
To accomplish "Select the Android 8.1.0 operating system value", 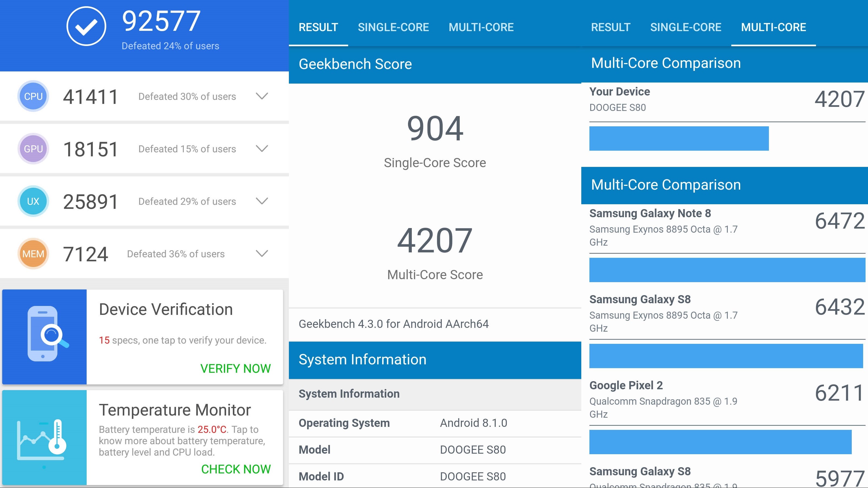I will (x=474, y=423).
